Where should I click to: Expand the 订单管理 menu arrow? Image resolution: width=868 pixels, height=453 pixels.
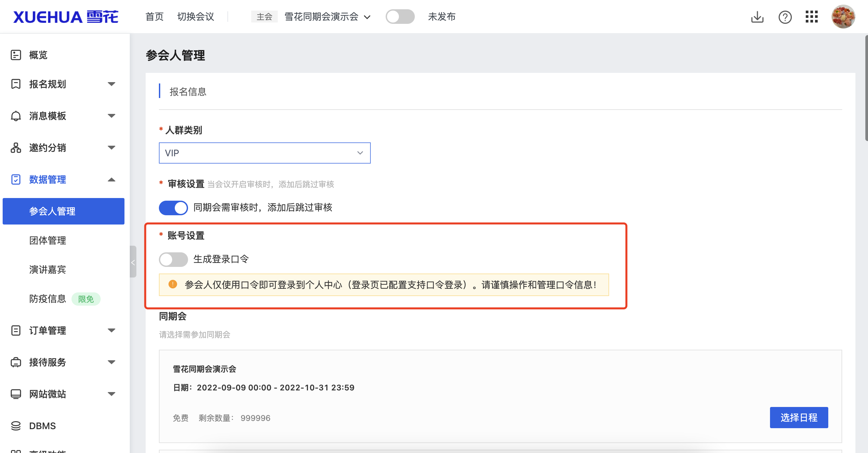112,330
